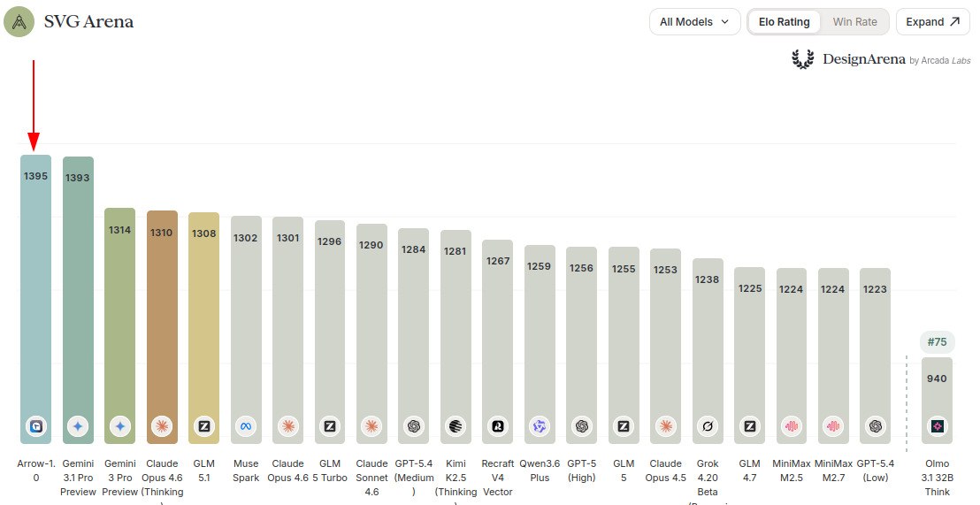Viewport: 980px width, 505px height.
Task: Click the #75 rank badge
Action: click(937, 342)
